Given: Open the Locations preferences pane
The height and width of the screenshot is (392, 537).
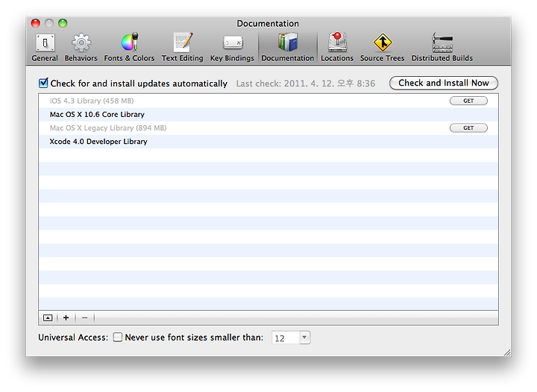Looking at the screenshot, I should pos(337,47).
